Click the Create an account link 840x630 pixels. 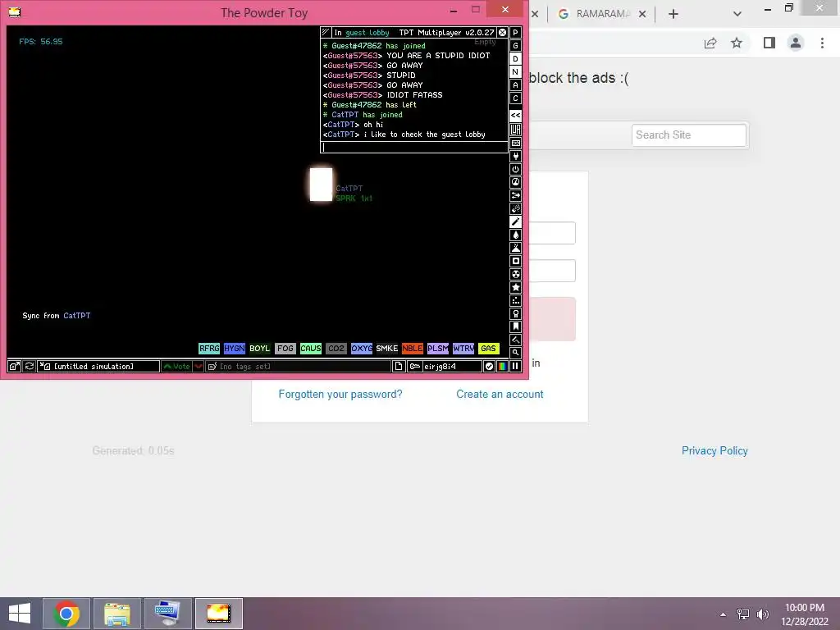[x=500, y=395]
